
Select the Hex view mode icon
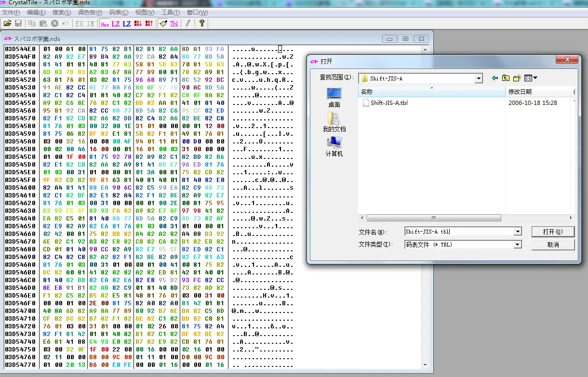pyautogui.click(x=105, y=24)
